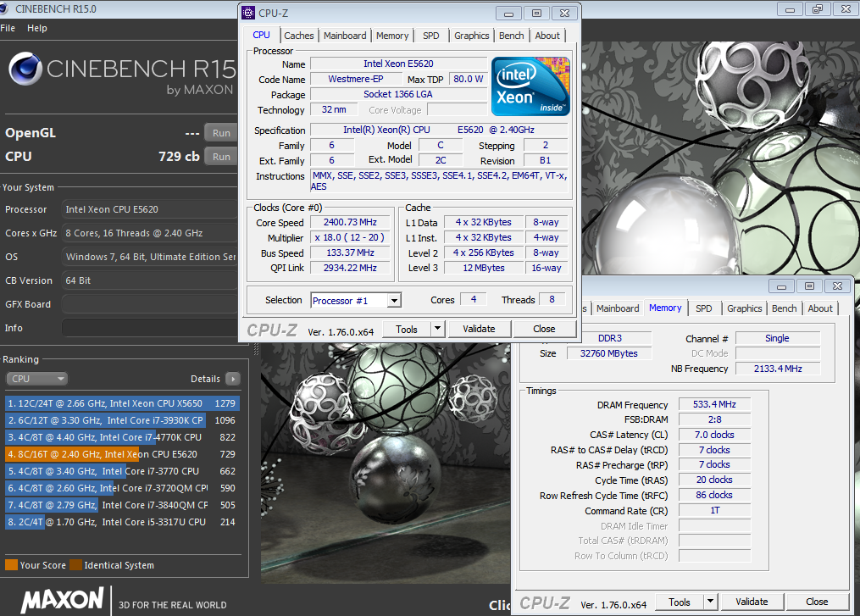Run the OpenGL benchmark

(x=221, y=133)
